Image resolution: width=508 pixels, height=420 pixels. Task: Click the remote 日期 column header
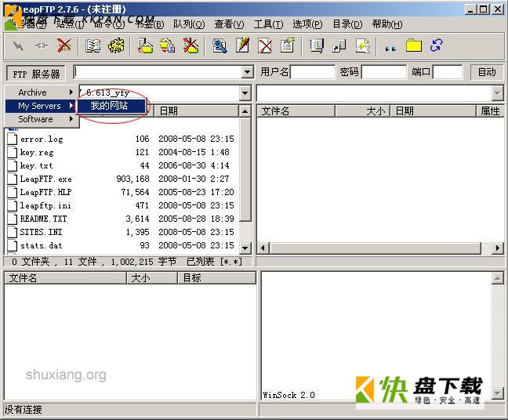pyautogui.click(x=433, y=111)
